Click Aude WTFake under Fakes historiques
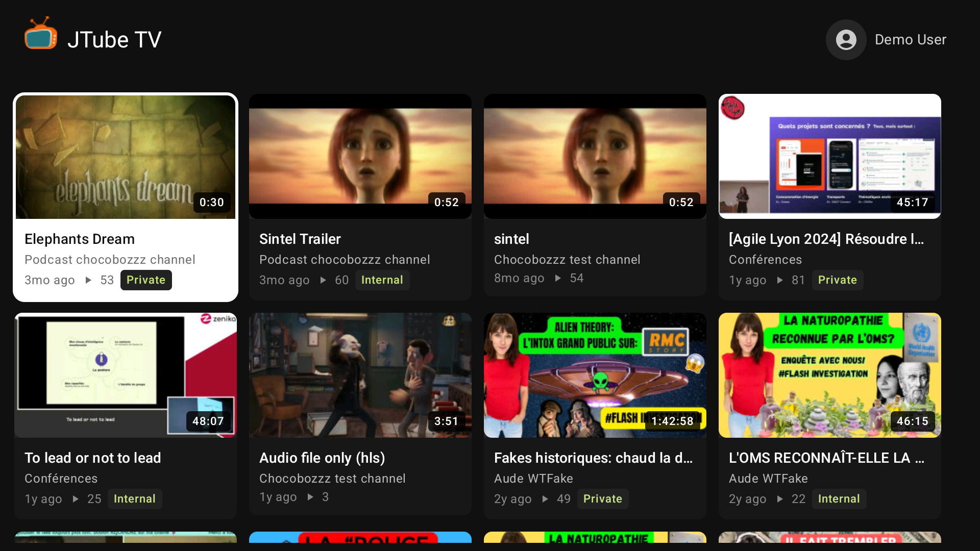 (533, 479)
